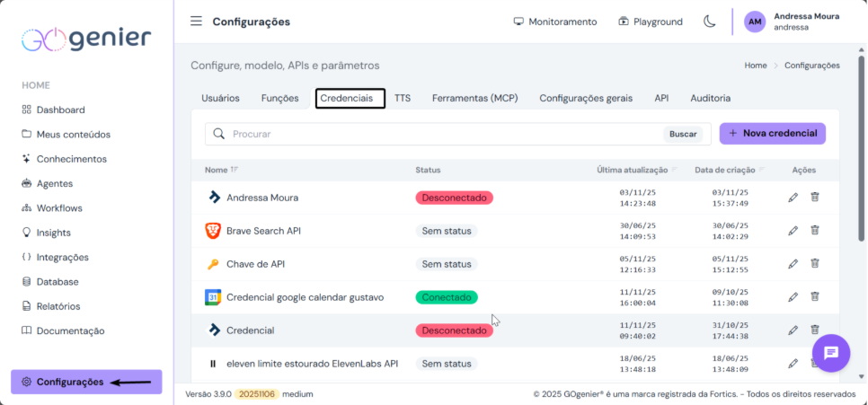Screen dimensions: 868x405
Task: Click Desconectado badge on Andressa Moura row
Action: click(x=455, y=198)
